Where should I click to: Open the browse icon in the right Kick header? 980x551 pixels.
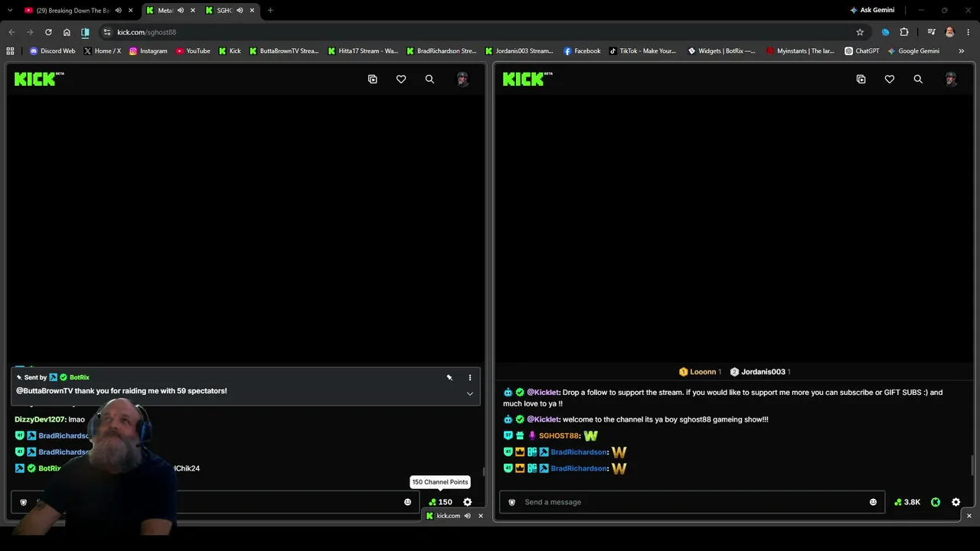(861, 79)
